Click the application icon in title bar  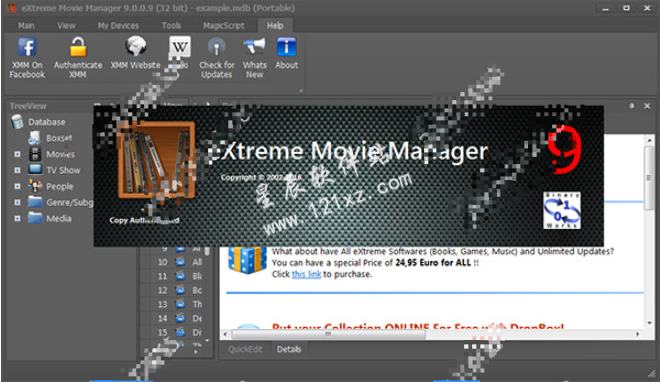pyautogui.click(x=11, y=8)
